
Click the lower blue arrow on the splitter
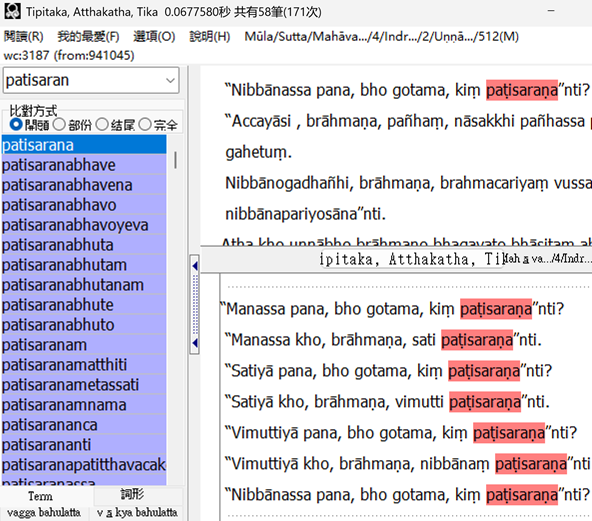(195, 343)
